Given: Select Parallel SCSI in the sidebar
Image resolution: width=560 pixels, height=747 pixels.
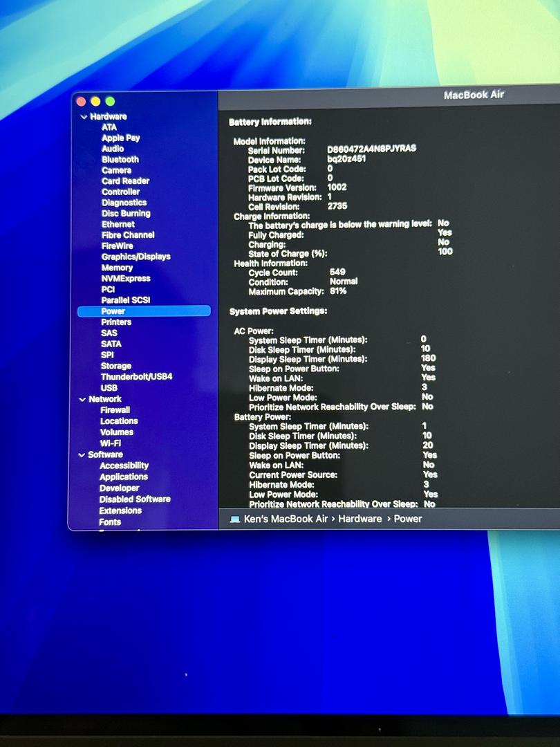Looking at the screenshot, I should [126, 300].
